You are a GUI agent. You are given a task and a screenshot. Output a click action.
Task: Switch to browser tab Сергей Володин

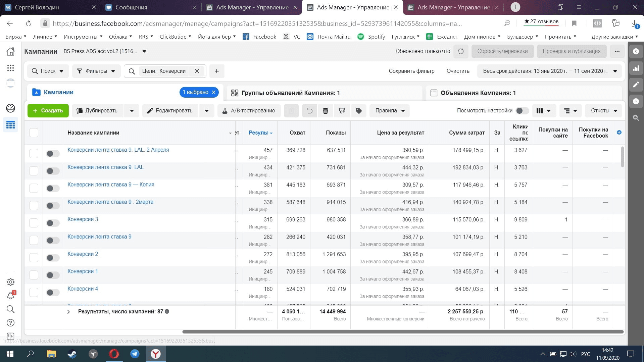click(x=50, y=7)
